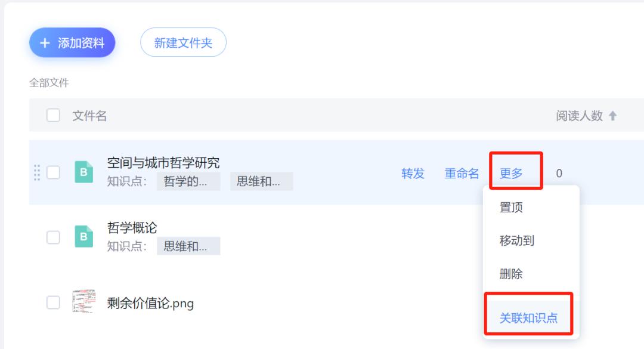The image size is (644, 349).
Task: Click the 哲学的... knowledge tag
Action: coord(188,182)
